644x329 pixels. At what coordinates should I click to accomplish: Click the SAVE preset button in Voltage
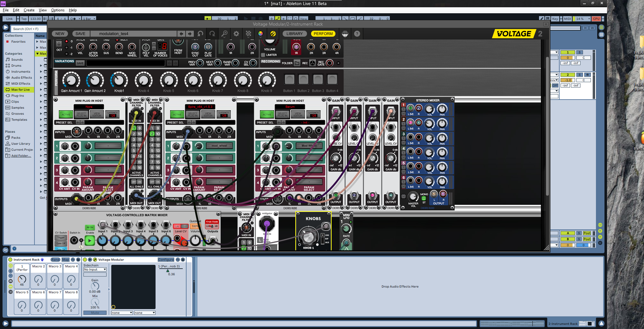pyautogui.click(x=80, y=34)
